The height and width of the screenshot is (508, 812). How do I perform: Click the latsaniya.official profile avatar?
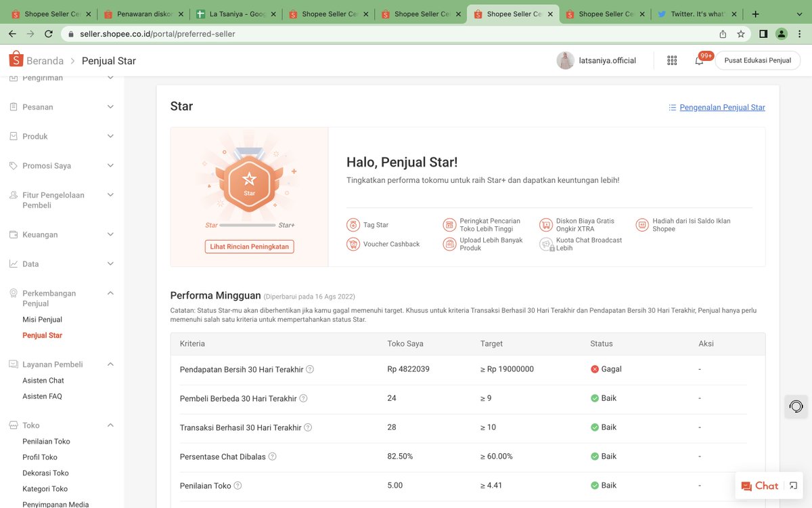pyautogui.click(x=566, y=60)
